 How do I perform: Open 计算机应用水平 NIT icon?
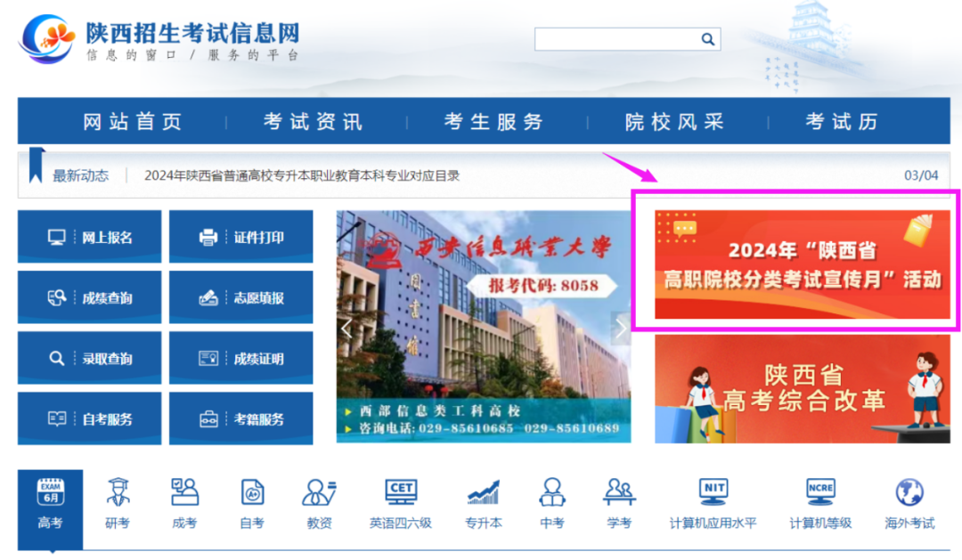tap(713, 492)
